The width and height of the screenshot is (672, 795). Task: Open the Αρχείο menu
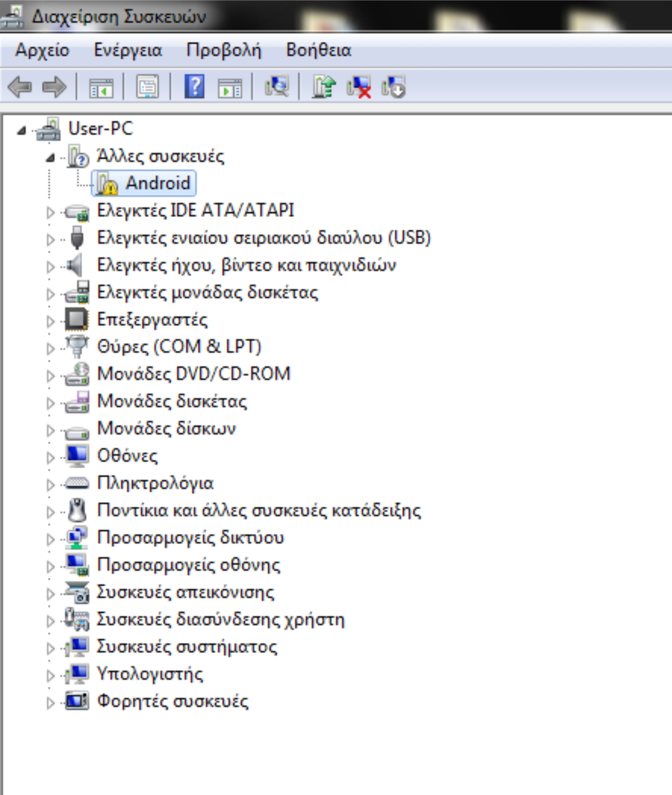pos(42,50)
